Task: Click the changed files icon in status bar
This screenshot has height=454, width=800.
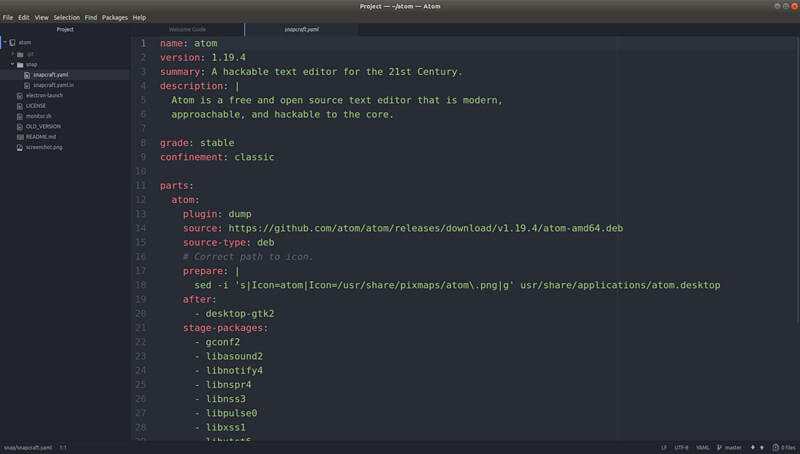Action: point(776,447)
